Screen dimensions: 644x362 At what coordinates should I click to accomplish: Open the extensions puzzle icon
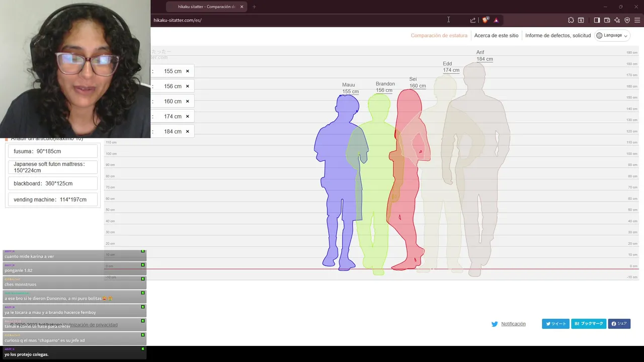point(571,20)
